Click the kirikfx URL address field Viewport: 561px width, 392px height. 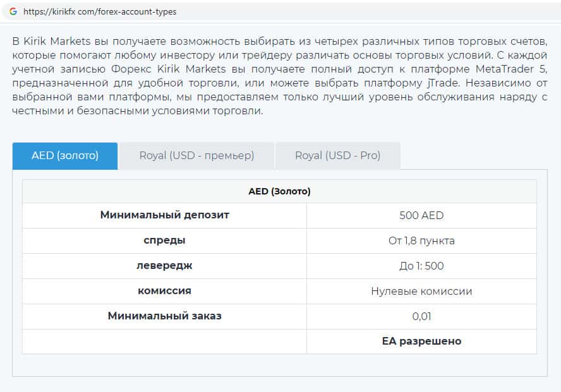pyautogui.click(x=100, y=11)
